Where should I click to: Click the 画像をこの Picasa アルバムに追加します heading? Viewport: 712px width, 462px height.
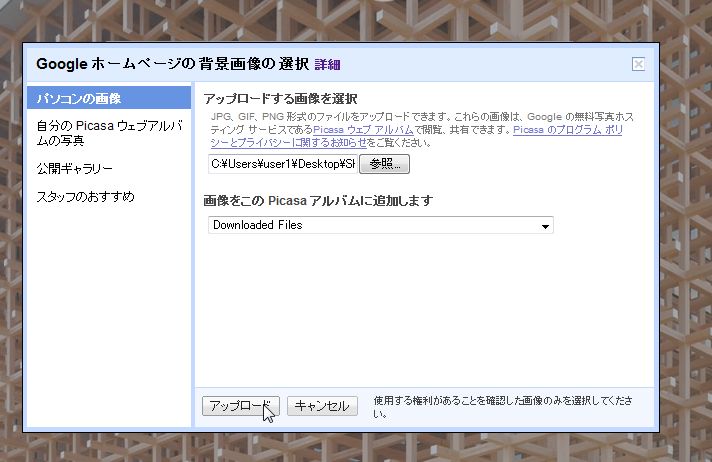tap(318, 200)
